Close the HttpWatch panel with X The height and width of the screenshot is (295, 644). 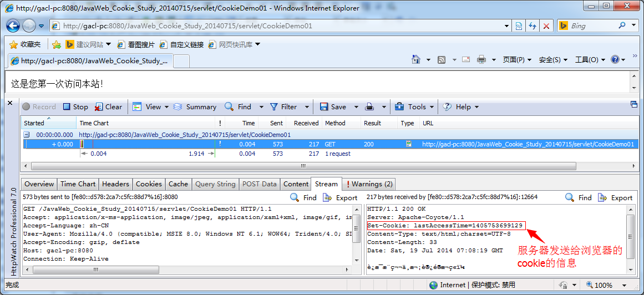11,103
